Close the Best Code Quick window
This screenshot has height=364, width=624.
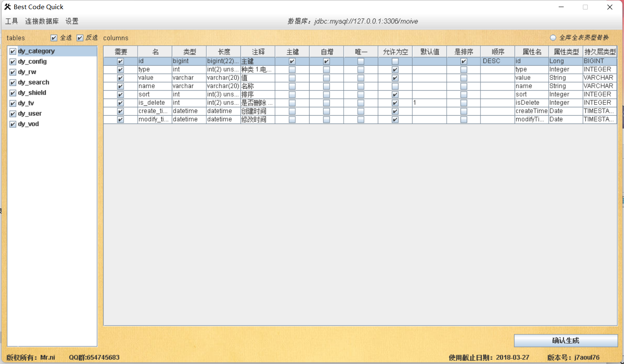610,7
